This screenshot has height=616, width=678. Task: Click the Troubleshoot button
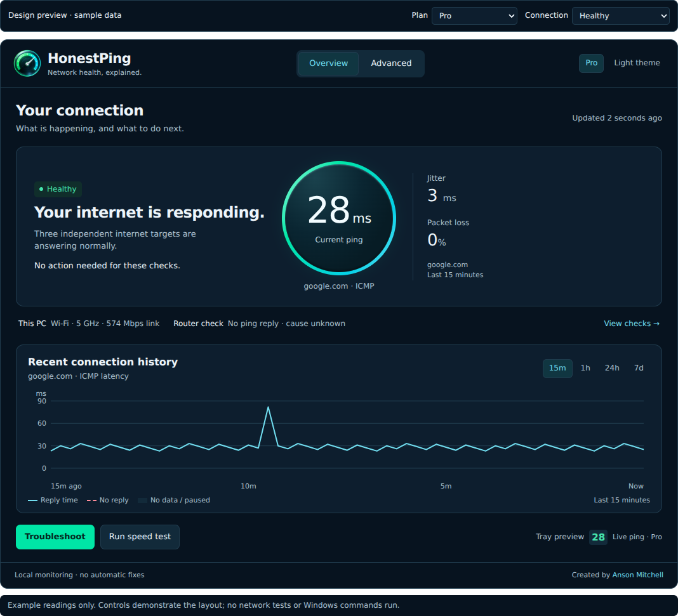pyautogui.click(x=55, y=537)
